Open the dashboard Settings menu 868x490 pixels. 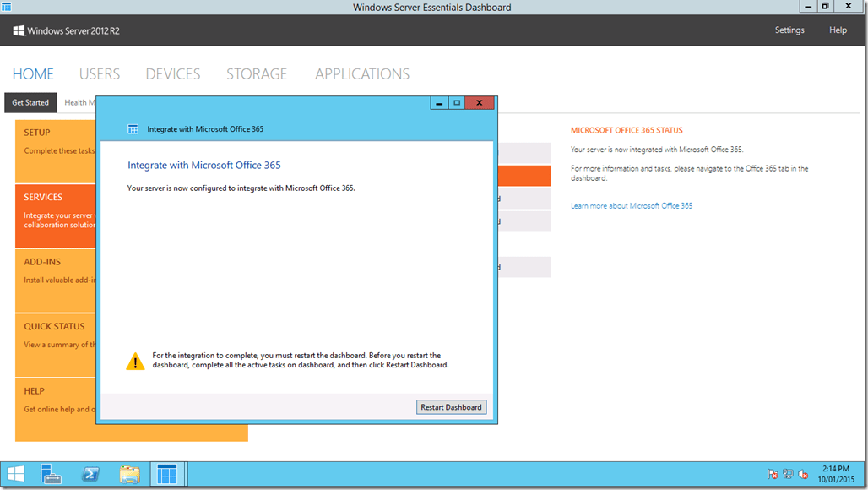(789, 30)
